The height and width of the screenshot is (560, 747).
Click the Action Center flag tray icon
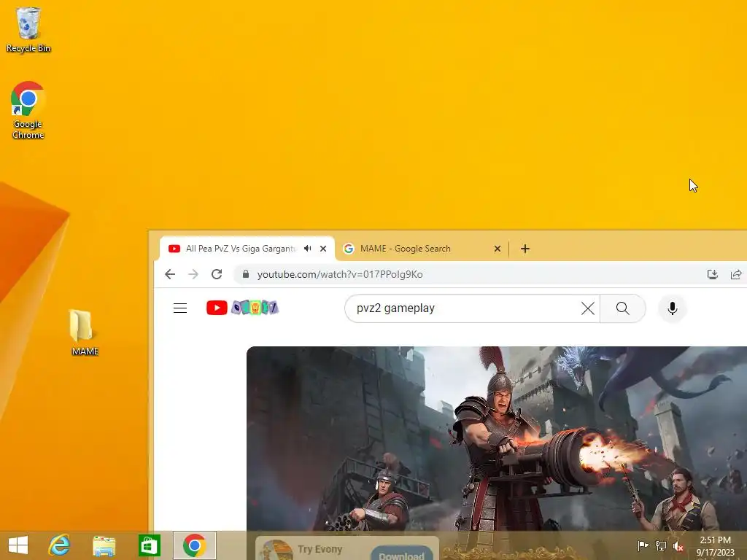tap(643, 545)
